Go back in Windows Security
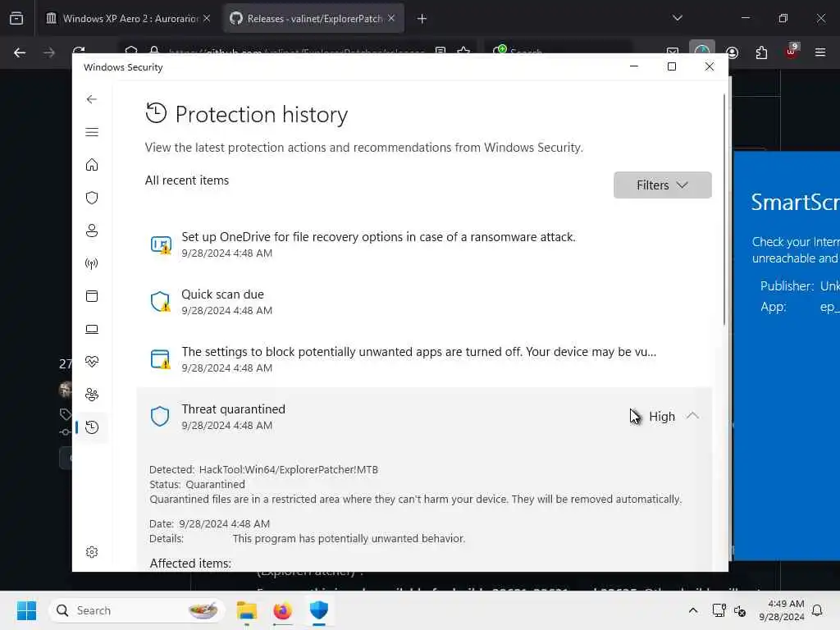The height and width of the screenshot is (630, 840). (x=92, y=99)
